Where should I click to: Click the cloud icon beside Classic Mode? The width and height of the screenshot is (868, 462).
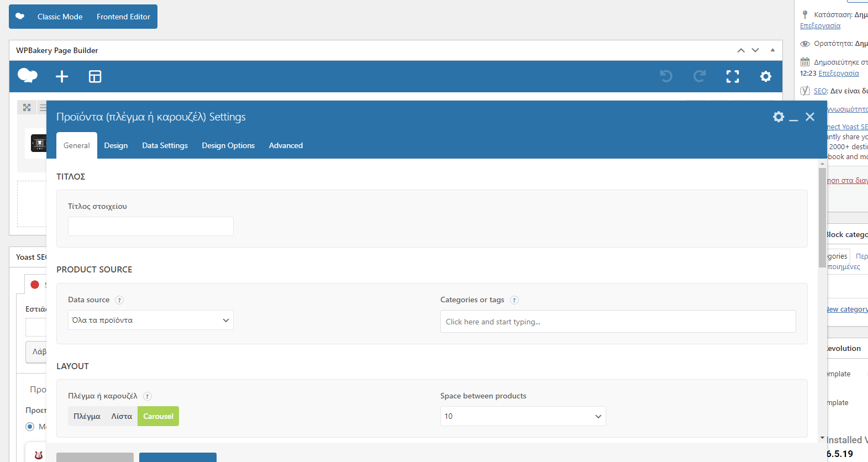tap(20, 16)
